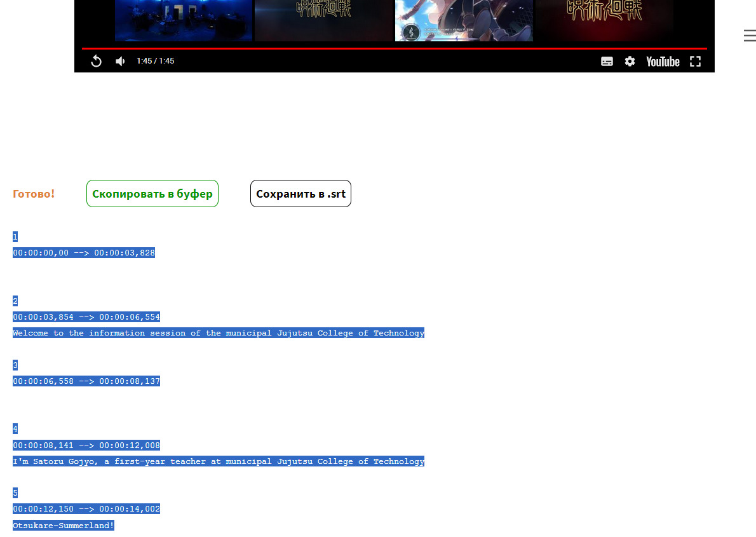Click the 'Скопировать в буфер' button

[x=152, y=194]
